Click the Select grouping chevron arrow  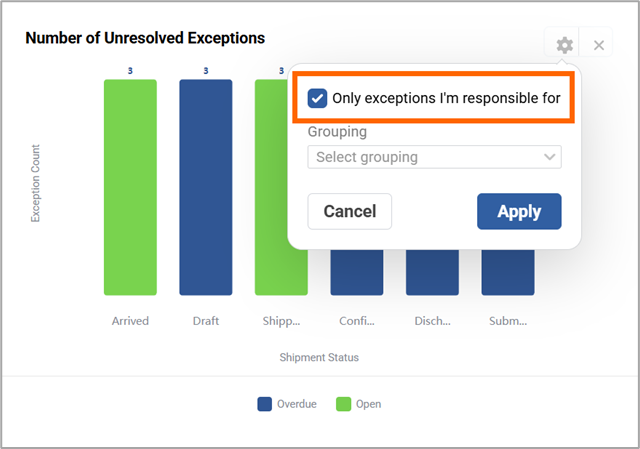coord(550,157)
